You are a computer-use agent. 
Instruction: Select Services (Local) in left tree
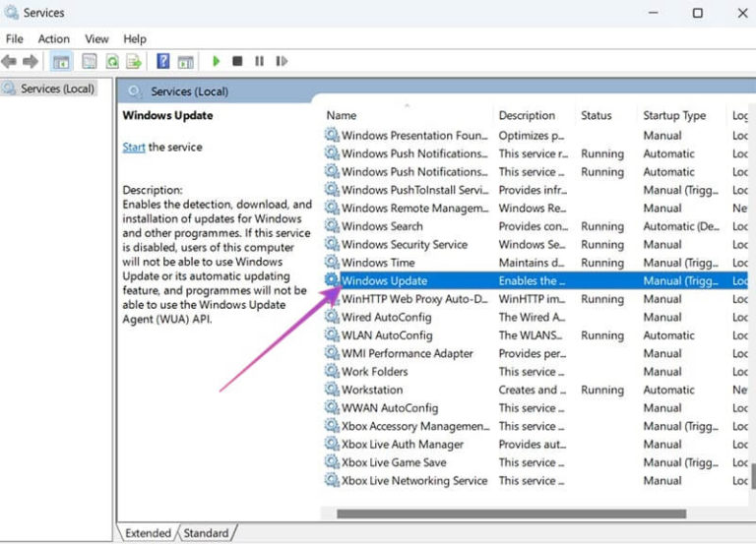click(x=57, y=89)
